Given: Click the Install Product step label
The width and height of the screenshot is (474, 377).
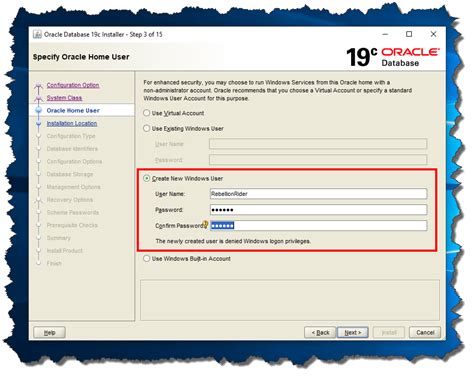Looking at the screenshot, I should (64, 250).
